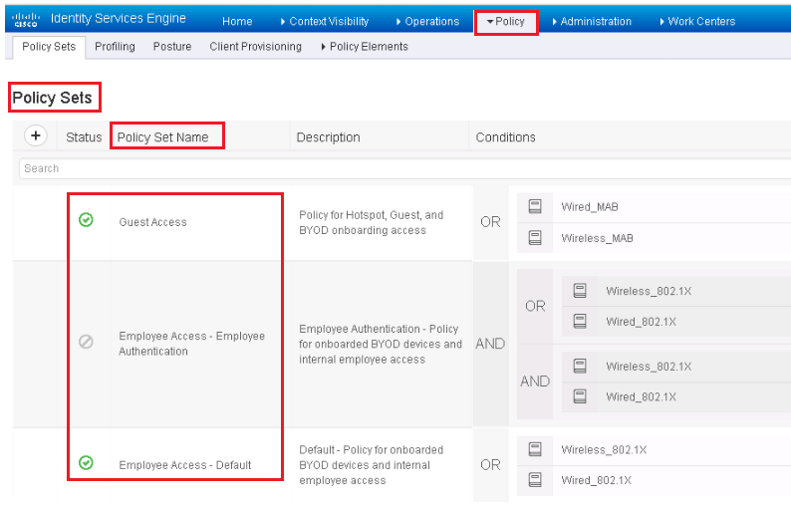The width and height of the screenshot is (791, 509).
Task: Select the Policy Sets tab
Action: [x=49, y=47]
